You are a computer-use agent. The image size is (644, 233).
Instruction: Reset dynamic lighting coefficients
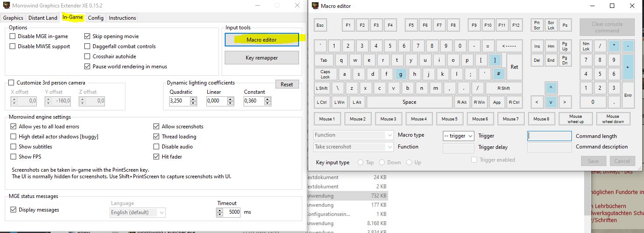pos(287,85)
